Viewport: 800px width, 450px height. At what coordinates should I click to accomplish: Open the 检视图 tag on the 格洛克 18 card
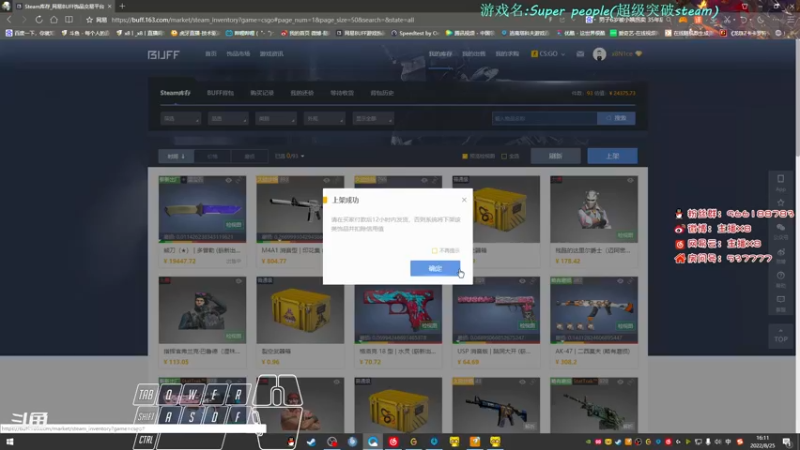pos(430,326)
